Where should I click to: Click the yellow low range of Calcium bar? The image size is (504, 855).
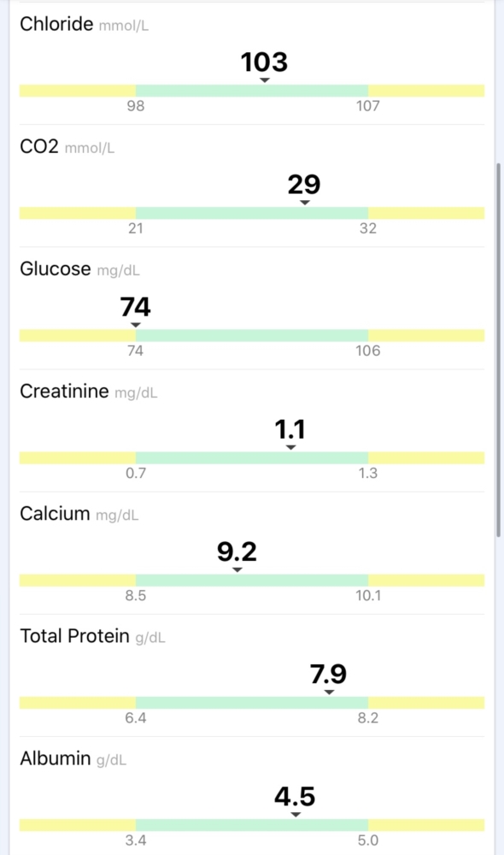(78, 581)
